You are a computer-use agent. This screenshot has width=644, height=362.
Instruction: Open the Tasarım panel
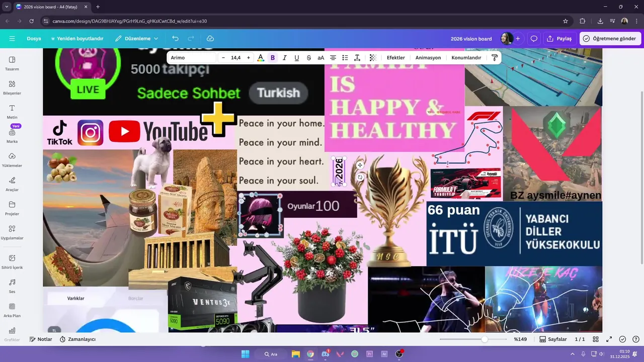(12, 63)
